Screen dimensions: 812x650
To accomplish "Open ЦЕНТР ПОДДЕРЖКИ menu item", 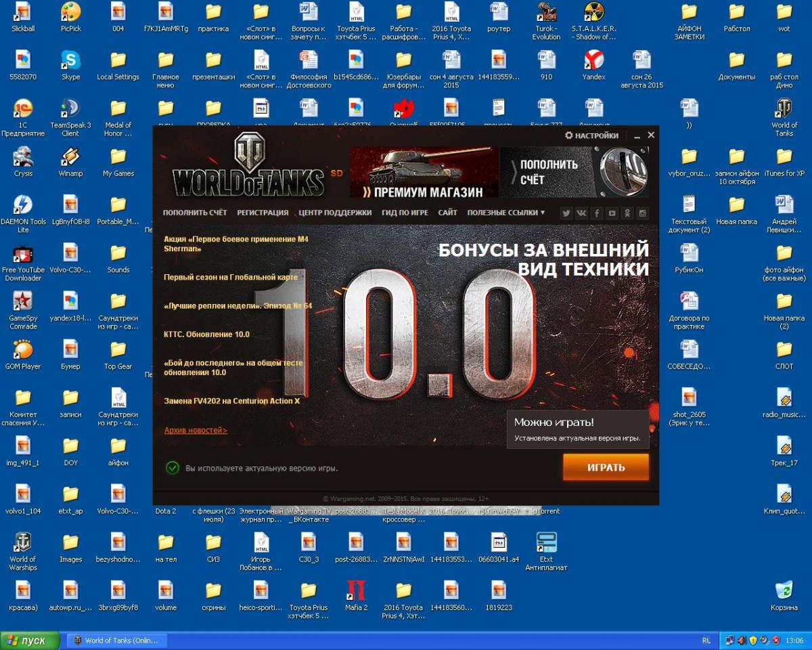I will (335, 213).
